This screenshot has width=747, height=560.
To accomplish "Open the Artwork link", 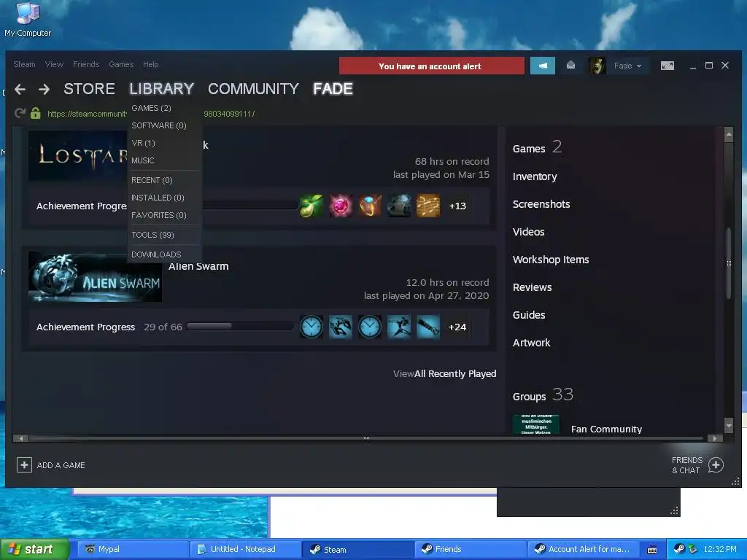I will (x=531, y=343).
